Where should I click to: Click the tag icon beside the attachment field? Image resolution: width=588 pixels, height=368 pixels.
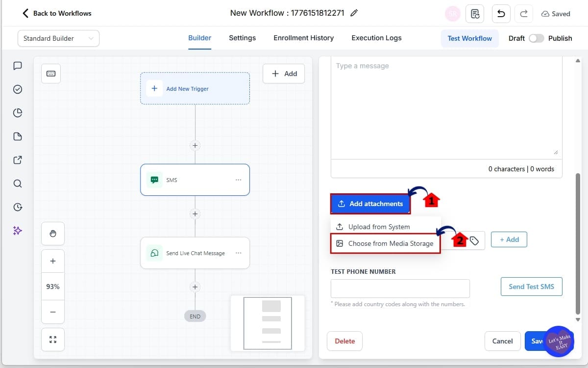coord(474,240)
